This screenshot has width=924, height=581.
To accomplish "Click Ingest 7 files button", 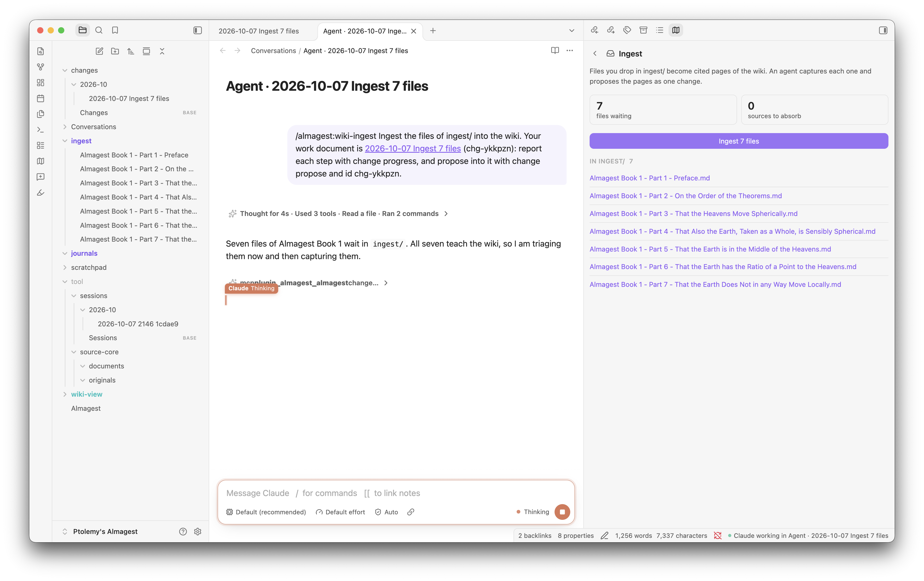I will coord(739,141).
